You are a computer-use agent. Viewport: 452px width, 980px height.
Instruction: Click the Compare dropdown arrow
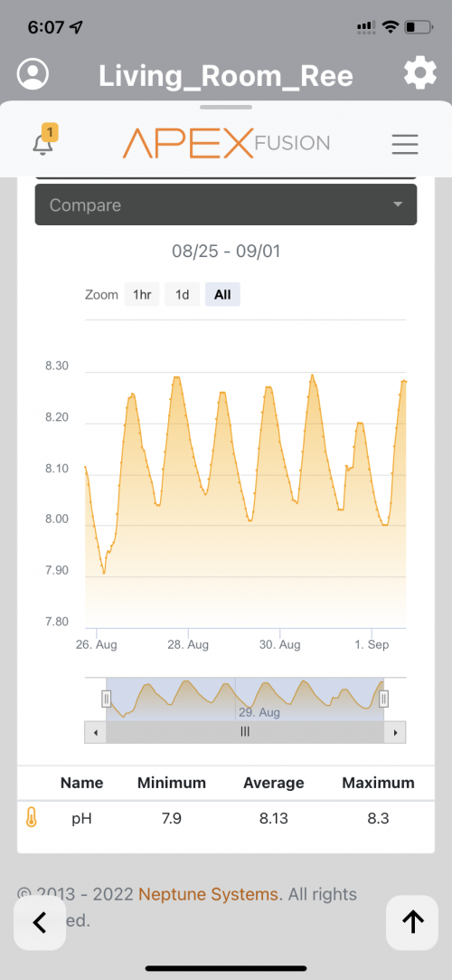[x=398, y=205]
